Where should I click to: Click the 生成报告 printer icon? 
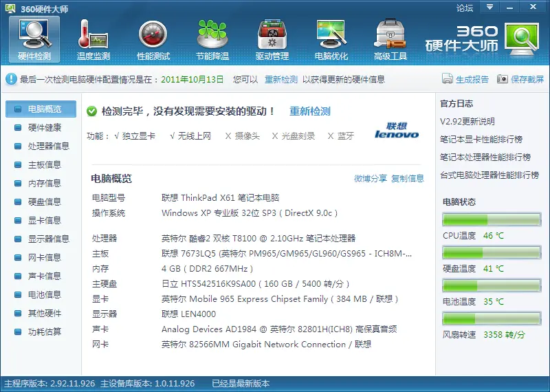tap(448, 78)
